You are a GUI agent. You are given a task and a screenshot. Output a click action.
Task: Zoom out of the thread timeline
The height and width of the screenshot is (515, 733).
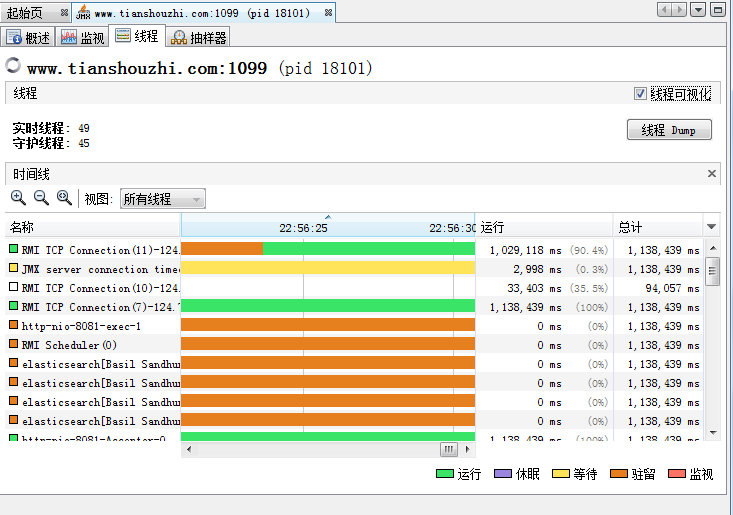(x=41, y=198)
